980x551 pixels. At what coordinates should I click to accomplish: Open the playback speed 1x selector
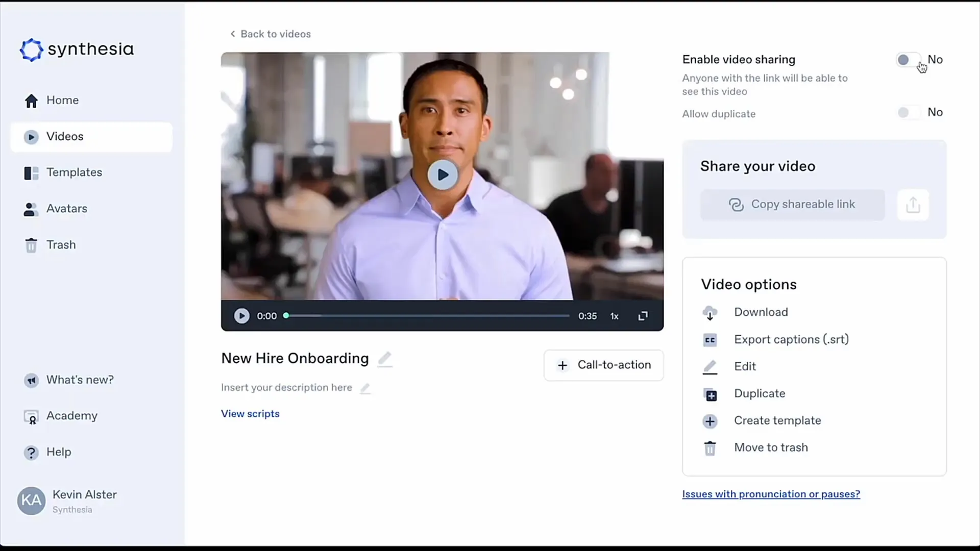[614, 315]
